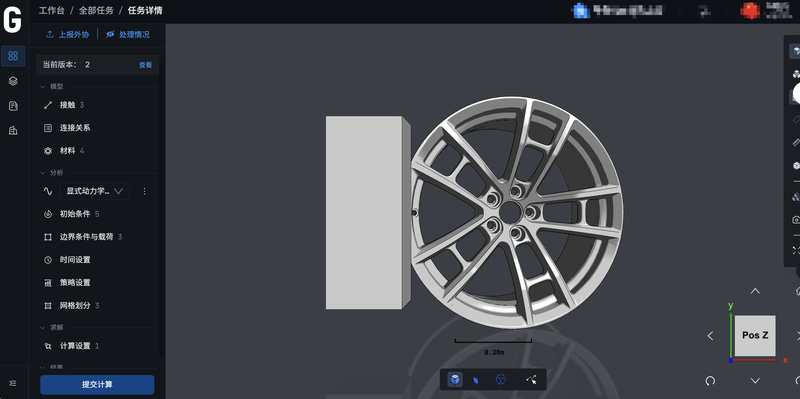This screenshot has height=399, width=800.
Task: Open the 显式动力学 analysis type dropdown
Action: (x=95, y=191)
